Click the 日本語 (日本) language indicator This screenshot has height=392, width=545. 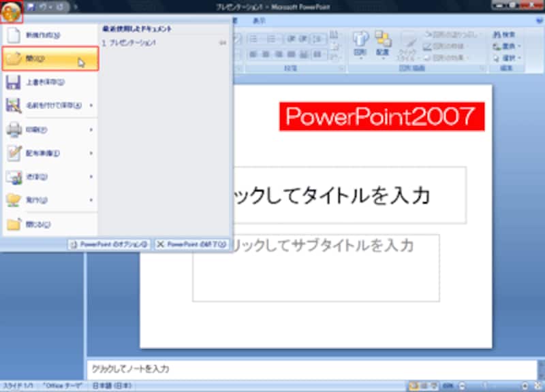(x=112, y=386)
